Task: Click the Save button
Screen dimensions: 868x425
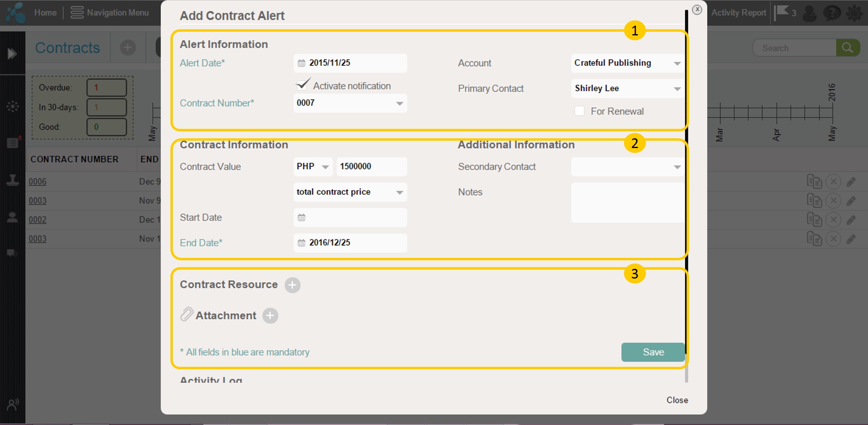Action: [653, 352]
